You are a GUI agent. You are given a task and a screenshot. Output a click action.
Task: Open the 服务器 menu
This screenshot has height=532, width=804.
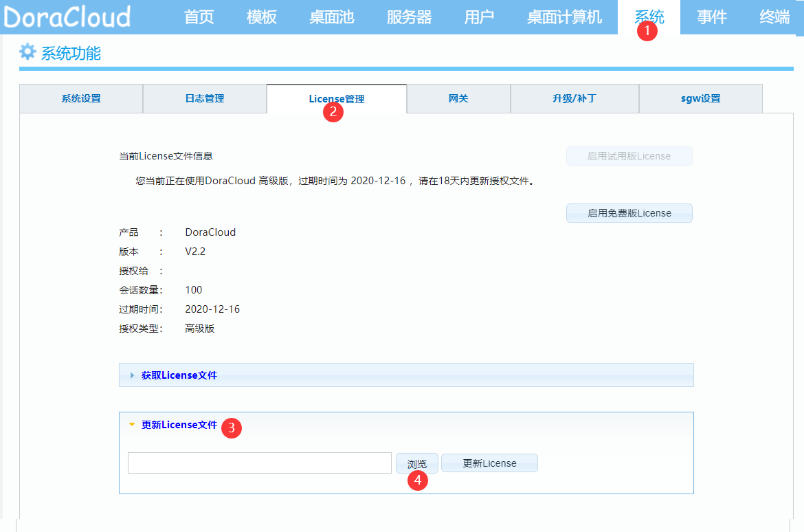pyautogui.click(x=409, y=17)
